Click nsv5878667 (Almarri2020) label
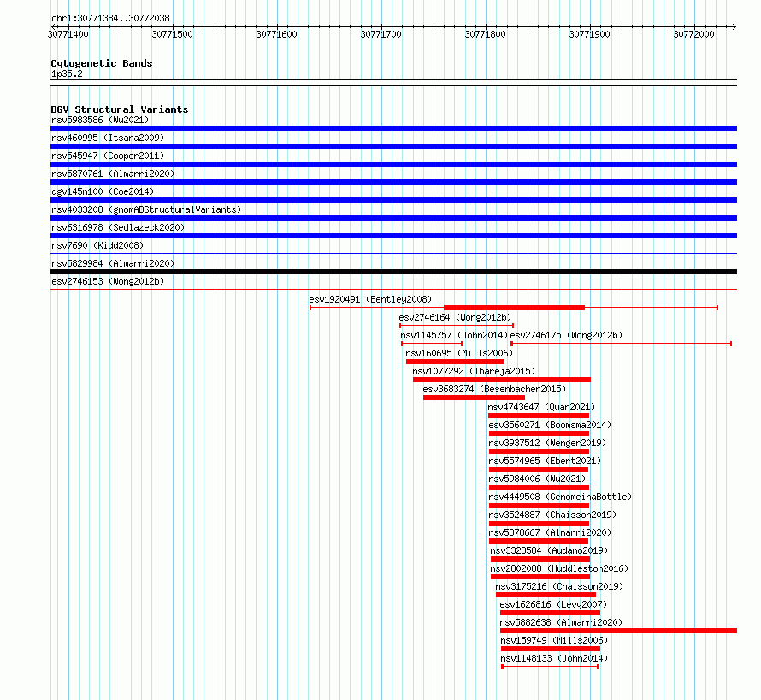Image resolution: width=761 pixels, height=700 pixels. point(550,532)
